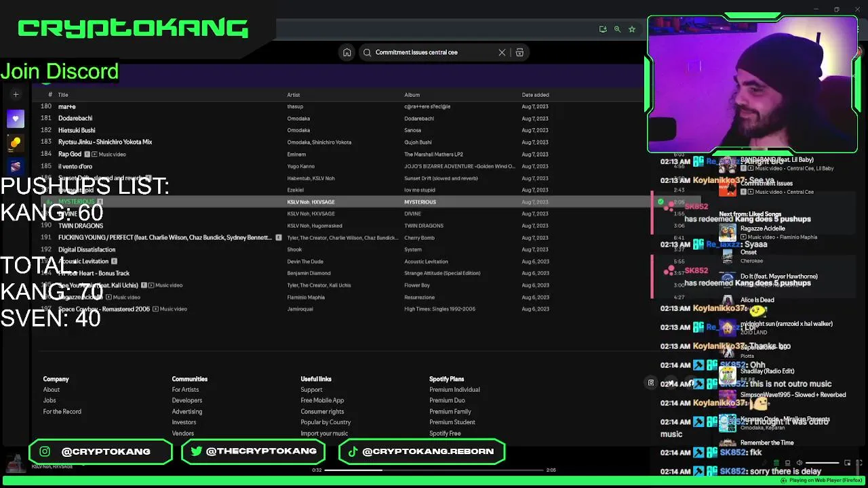Mute using the speaker volume icon
This screenshot has width=868, height=488.
(799, 463)
